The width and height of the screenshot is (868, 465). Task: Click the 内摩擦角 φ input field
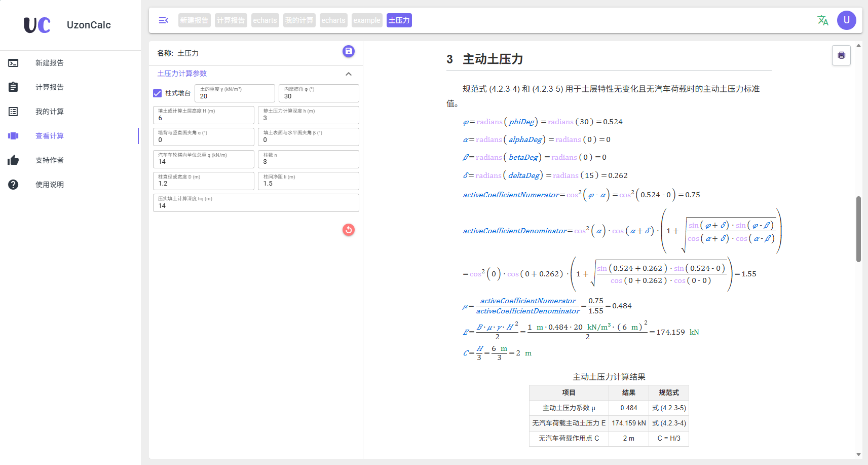tap(319, 93)
